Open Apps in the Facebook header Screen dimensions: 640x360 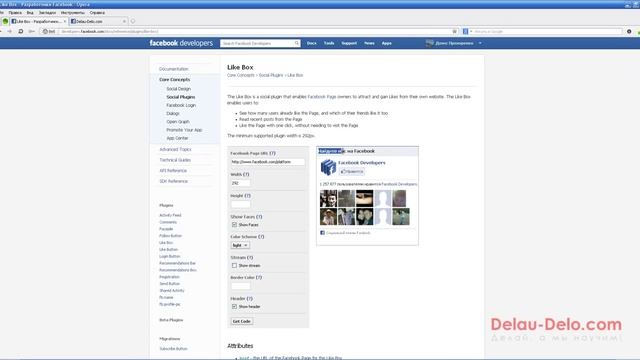pos(387,43)
